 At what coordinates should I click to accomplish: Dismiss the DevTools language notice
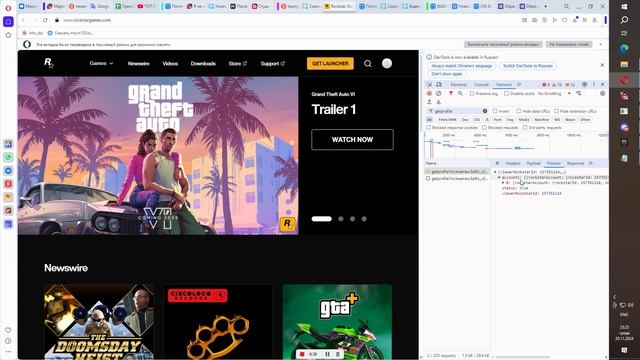click(602, 65)
